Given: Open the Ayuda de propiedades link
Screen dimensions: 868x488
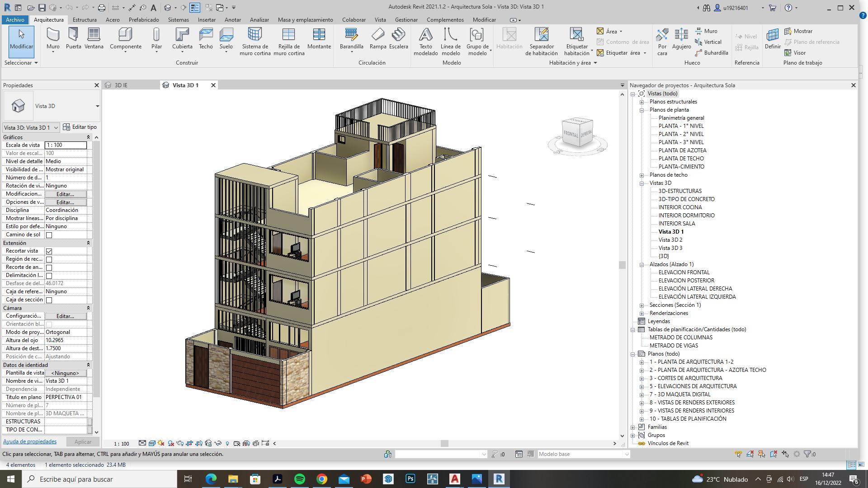Looking at the screenshot, I should click(x=30, y=441).
